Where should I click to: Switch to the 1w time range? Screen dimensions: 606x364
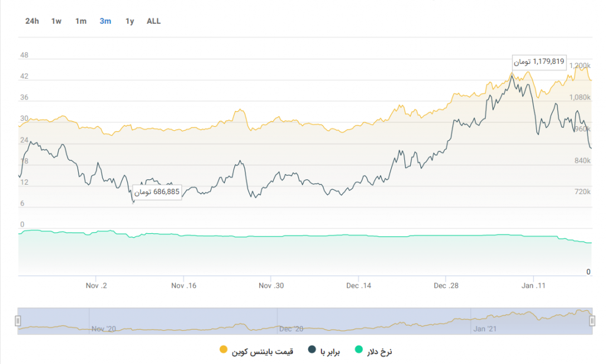(56, 20)
